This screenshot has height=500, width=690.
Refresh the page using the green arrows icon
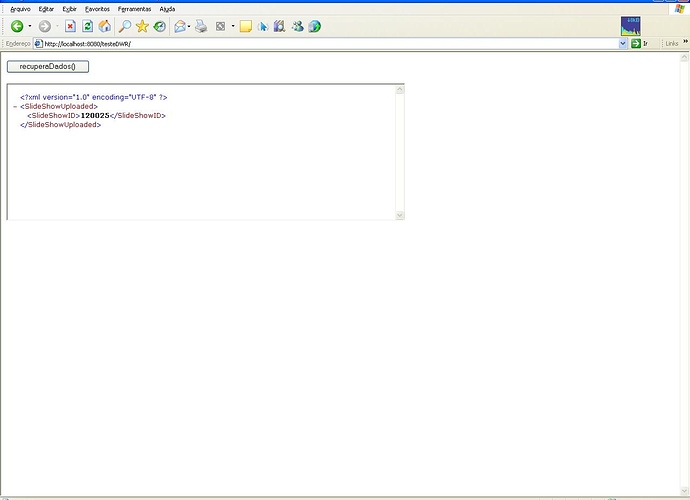click(x=87, y=26)
